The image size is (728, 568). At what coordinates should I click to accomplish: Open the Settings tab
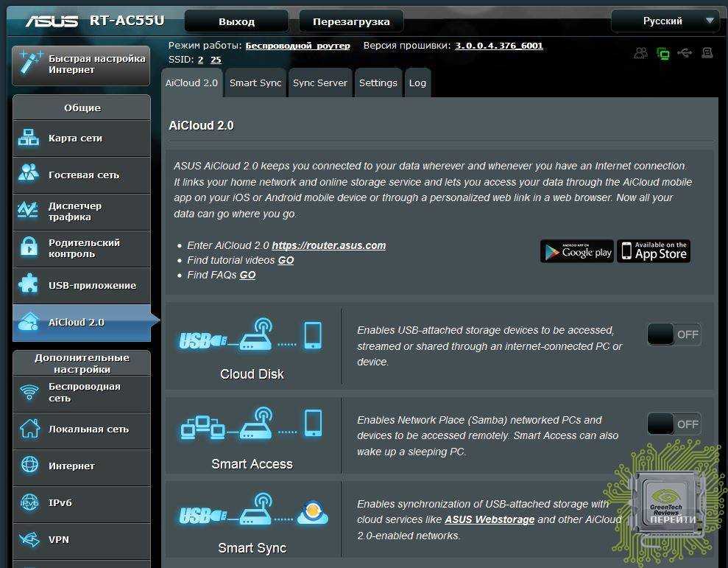point(378,83)
